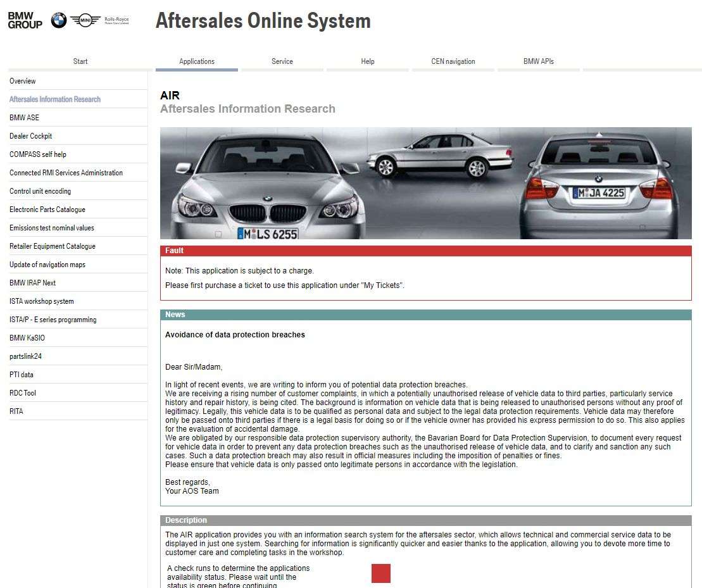702x588 pixels.
Task: Open Electronic Parts Catalogue sidebar entry
Action: click(x=78, y=210)
